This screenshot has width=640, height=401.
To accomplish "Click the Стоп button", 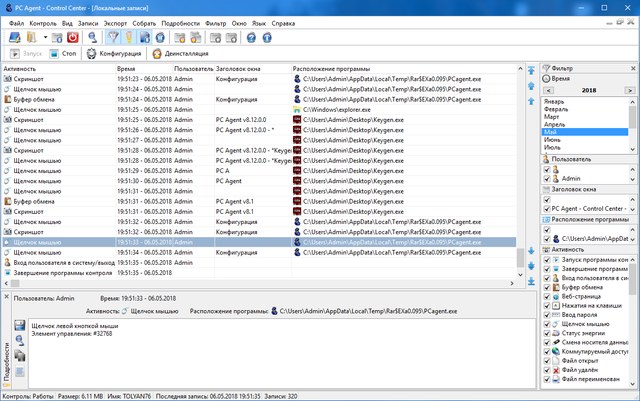I will pyautogui.click(x=62, y=54).
